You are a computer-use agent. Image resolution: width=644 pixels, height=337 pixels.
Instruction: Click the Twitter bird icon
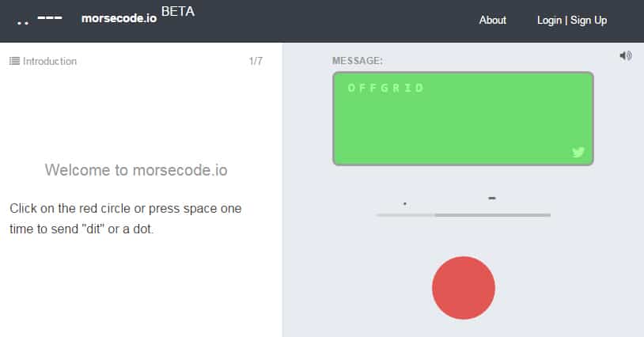pyautogui.click(x=578, y=152)
